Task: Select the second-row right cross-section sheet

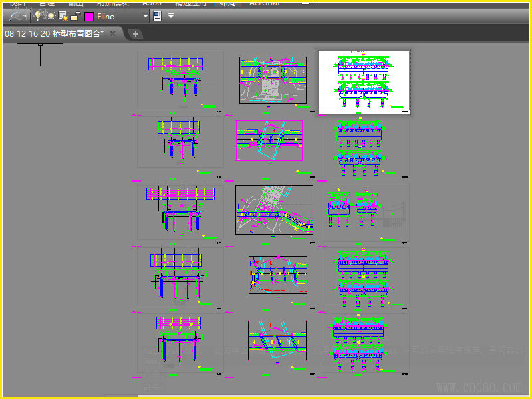Action: pos(366,146)
